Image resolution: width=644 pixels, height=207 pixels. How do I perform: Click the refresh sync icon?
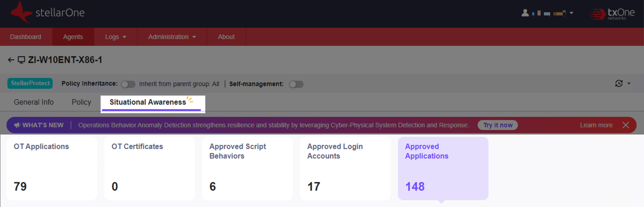point(619,83)
